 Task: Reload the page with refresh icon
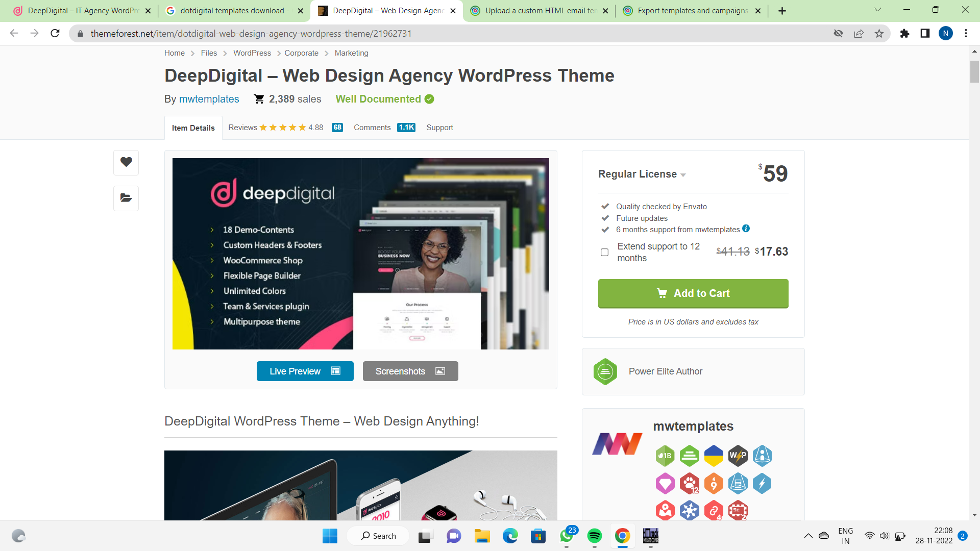coord(55,33)
